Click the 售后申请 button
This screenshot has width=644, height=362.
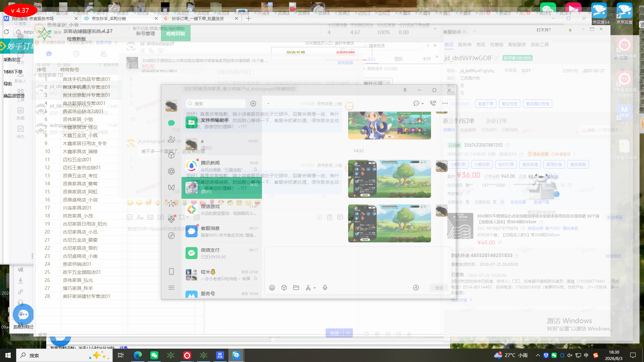(x=530, y=165)
